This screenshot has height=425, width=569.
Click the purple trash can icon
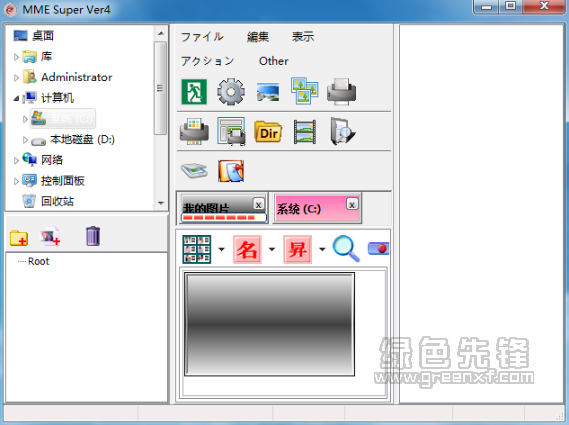click(93, 236)
